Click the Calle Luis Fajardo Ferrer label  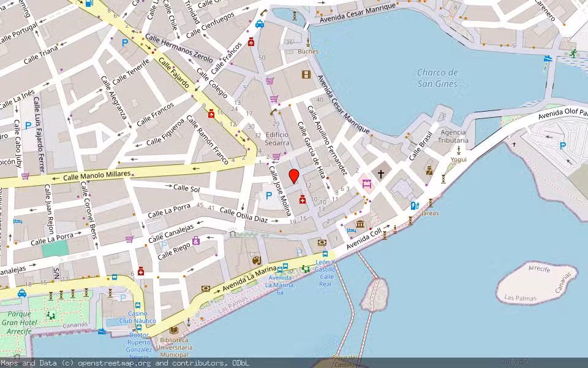point(39,135)
